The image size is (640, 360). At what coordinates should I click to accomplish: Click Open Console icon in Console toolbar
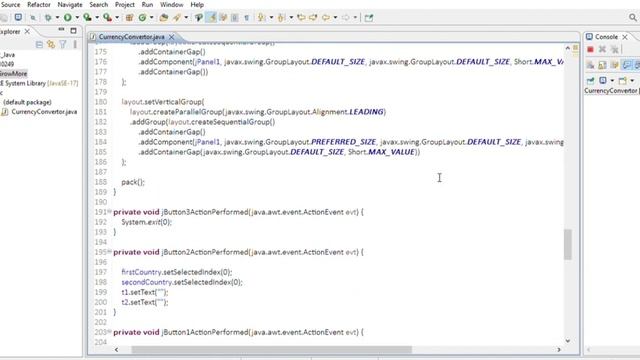[x=622, y=80]
